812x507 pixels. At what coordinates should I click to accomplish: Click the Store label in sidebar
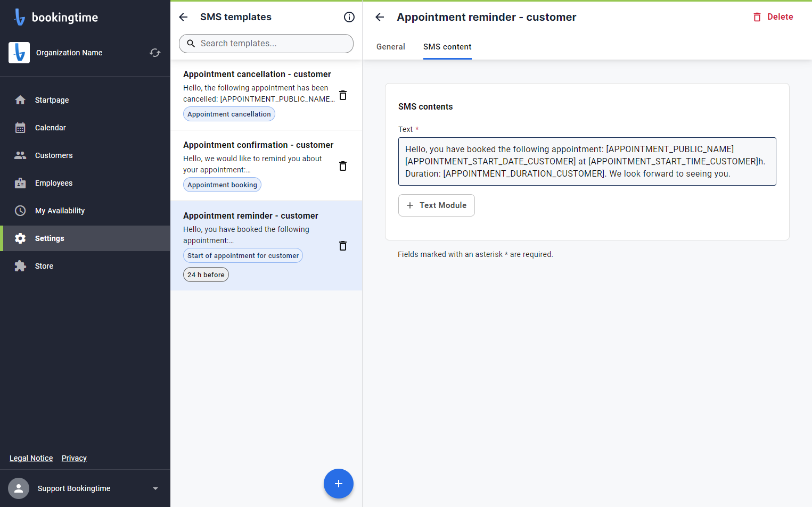44,266
